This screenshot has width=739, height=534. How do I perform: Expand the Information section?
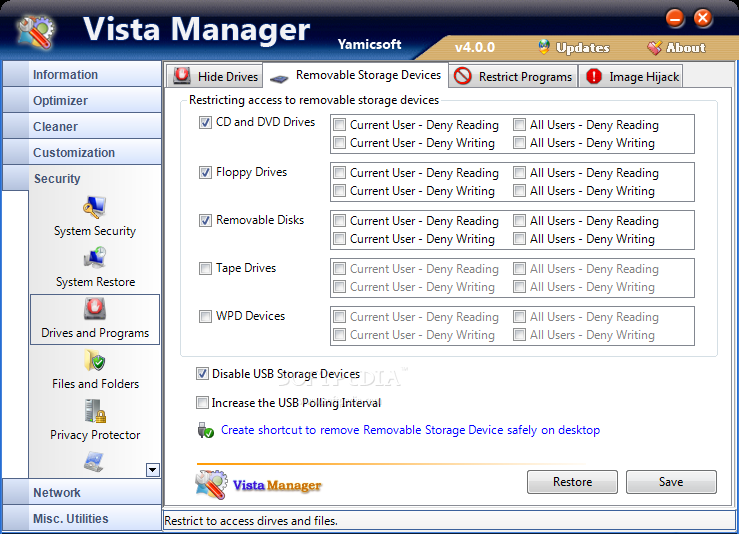point(82,74)
